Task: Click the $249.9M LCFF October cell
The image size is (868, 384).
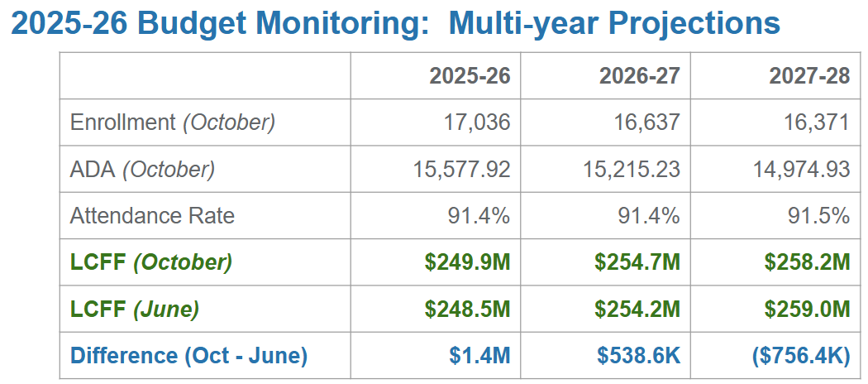Action: pyautogui.click(x=467, y=262)
